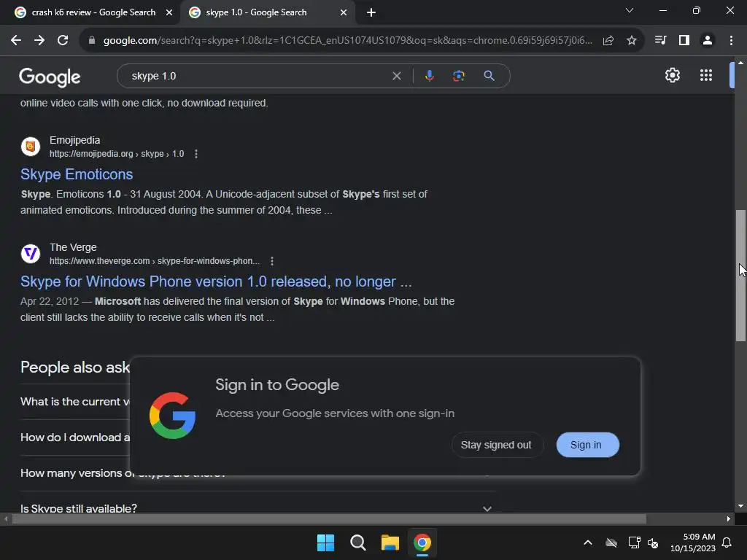This screenshot has width=747, height=560.
Task: Expand How do I download question
Action: [75, 437]
